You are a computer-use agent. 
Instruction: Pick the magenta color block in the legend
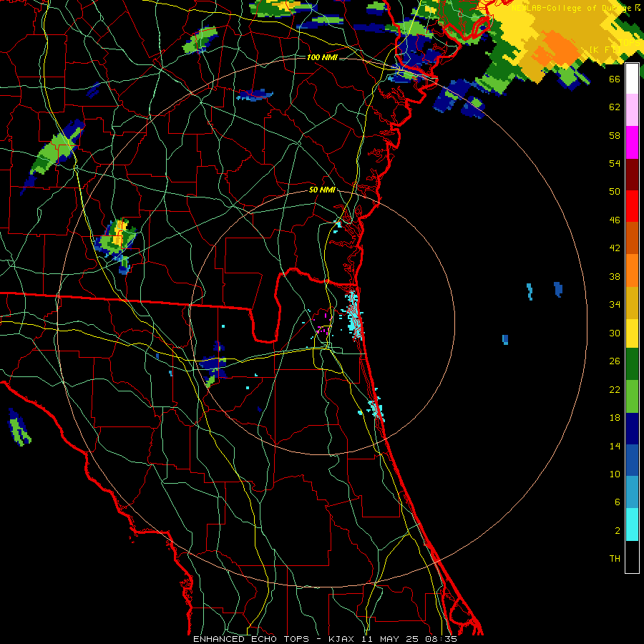coord(632,142)
